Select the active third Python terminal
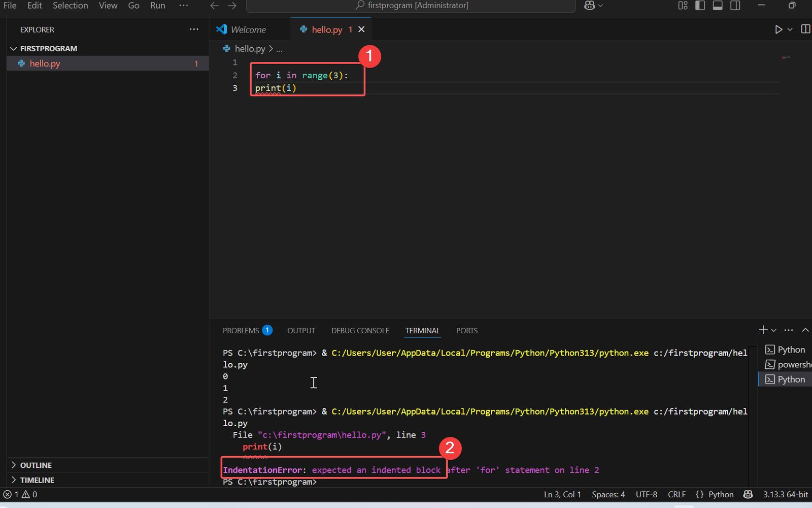This screenshot has height=508, width=812. click(785, 379)
